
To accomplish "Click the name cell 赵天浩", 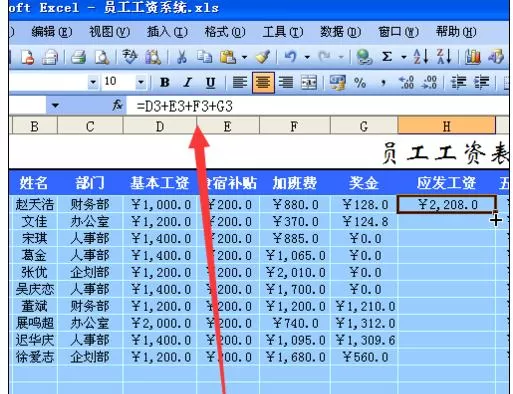I will (x=34, y=204).
